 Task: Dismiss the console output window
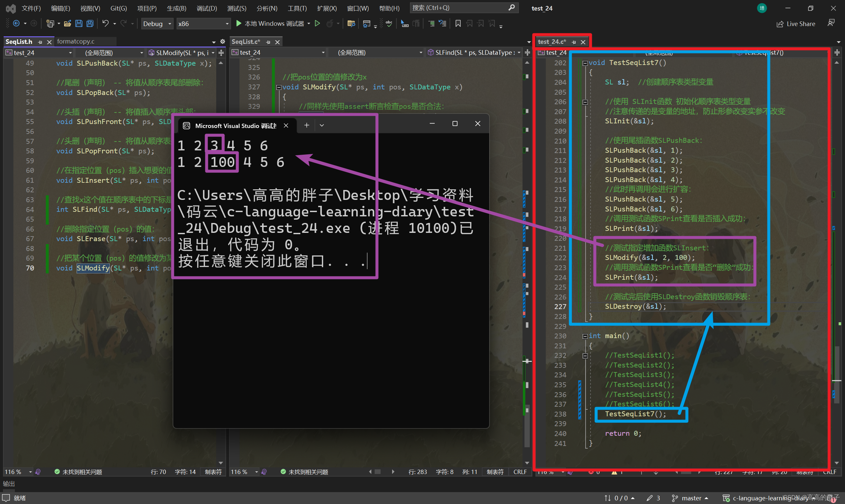click(x=477, y=124)
